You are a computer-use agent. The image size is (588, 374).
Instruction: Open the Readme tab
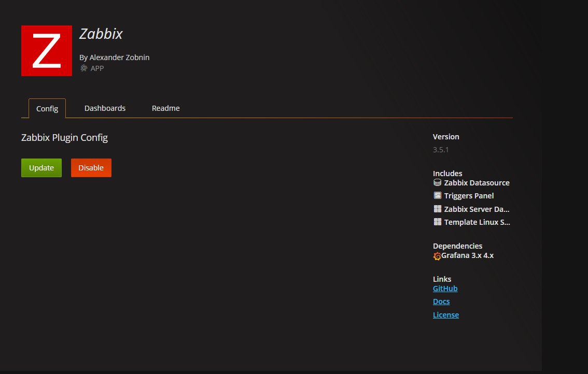tap(166, 108)
